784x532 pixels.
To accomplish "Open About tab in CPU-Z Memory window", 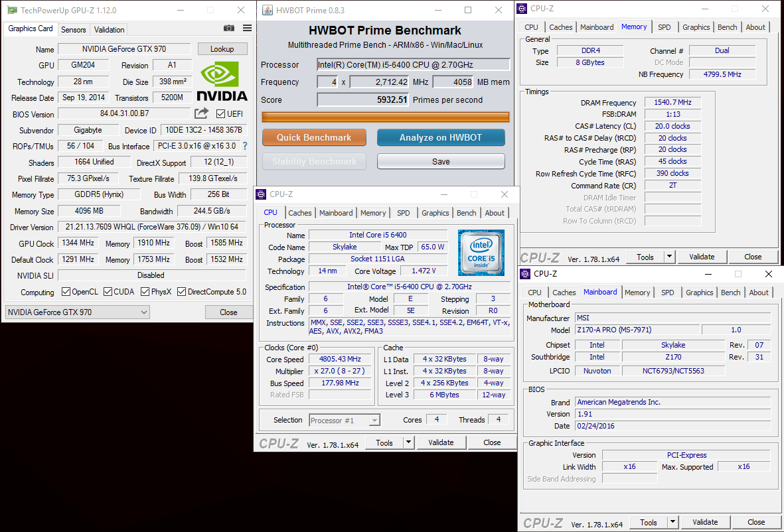I will click(x=755, y=27).
